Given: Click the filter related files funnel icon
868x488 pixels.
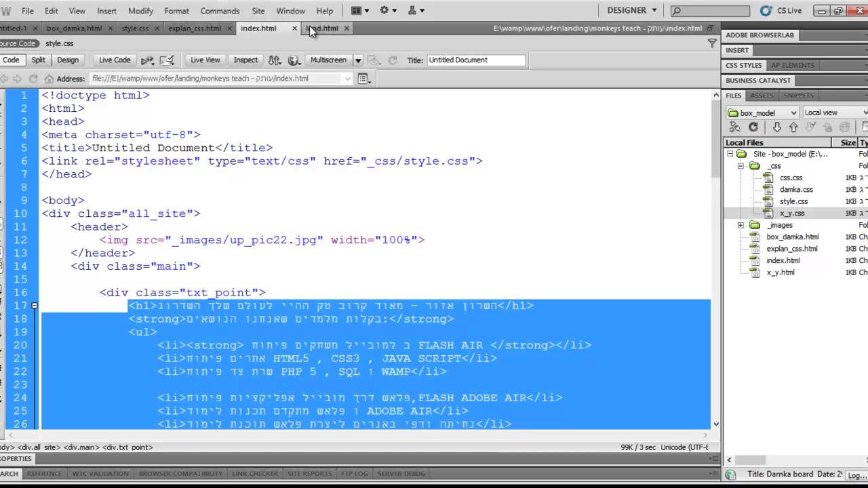Looking at the screenshot, I should pyautogui.click(x=712, y=43).
